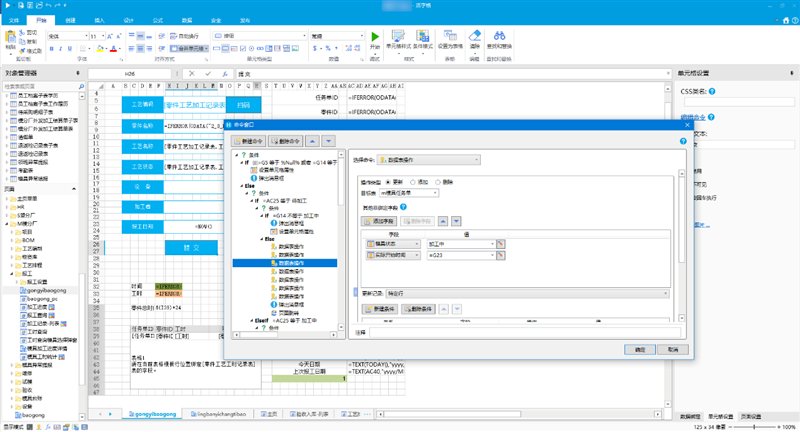Open 更新记录 dropdown in dialog
The width and height of the screenshot is (800, 432).
528,294
